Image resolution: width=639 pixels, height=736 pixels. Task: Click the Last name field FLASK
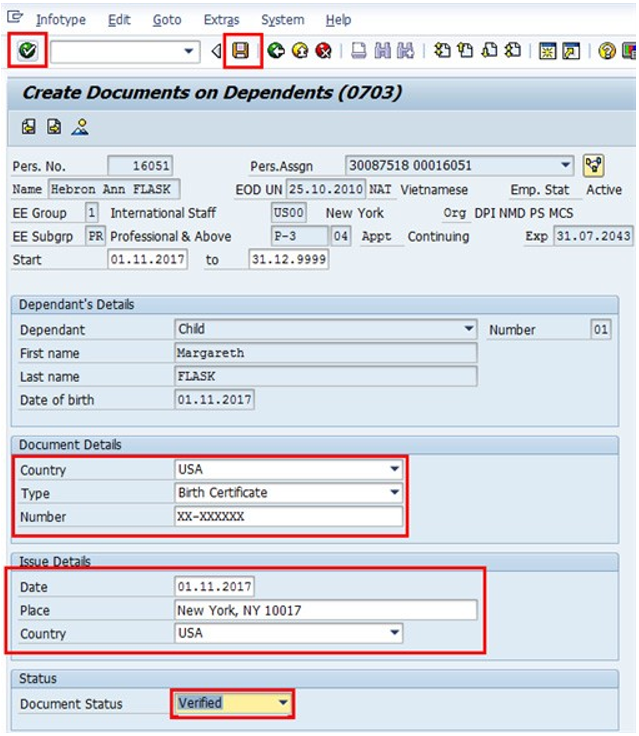(326, 376)
